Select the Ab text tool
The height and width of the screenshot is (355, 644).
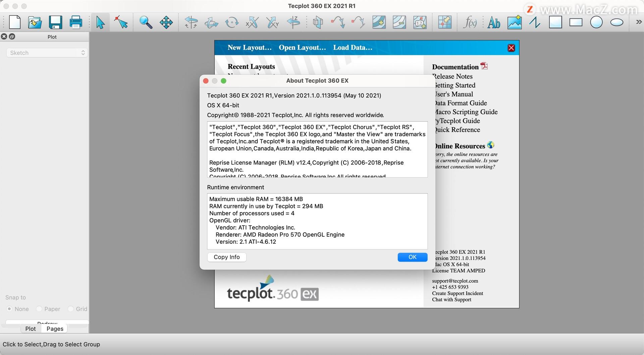[494, 22]
